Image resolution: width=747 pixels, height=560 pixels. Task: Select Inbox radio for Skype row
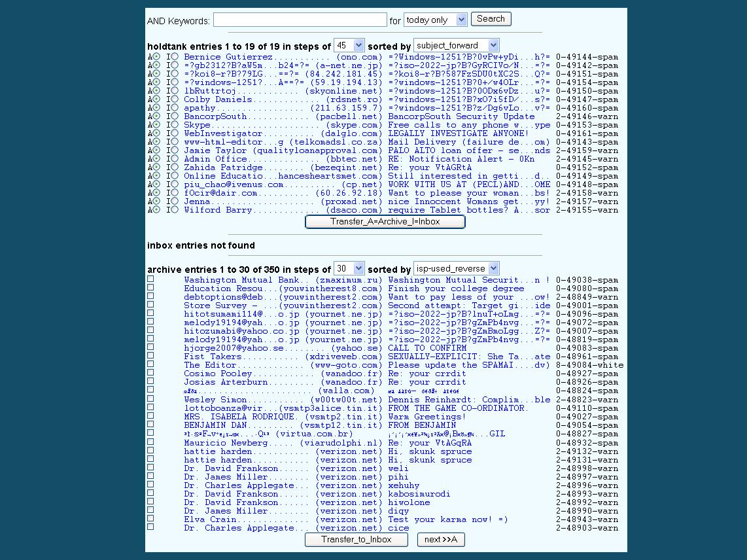tap(175, 124)
